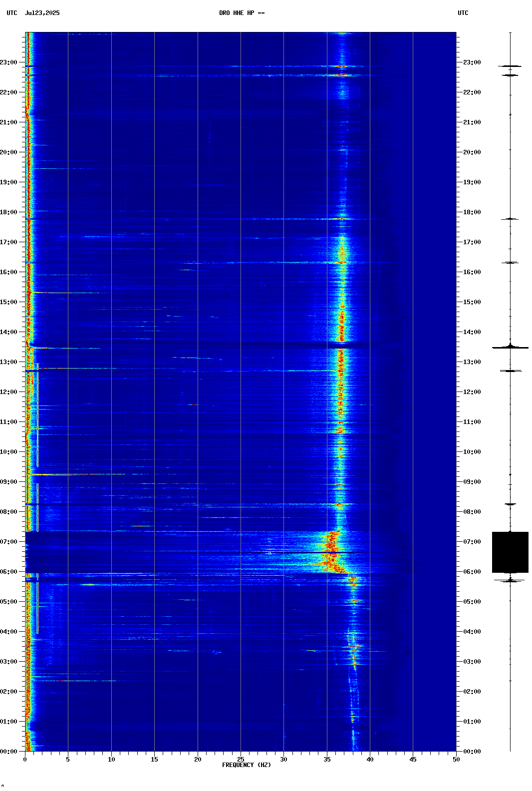Select the station title DRO HHE HP --
This screenshot has height=791, width=532.
242,13
